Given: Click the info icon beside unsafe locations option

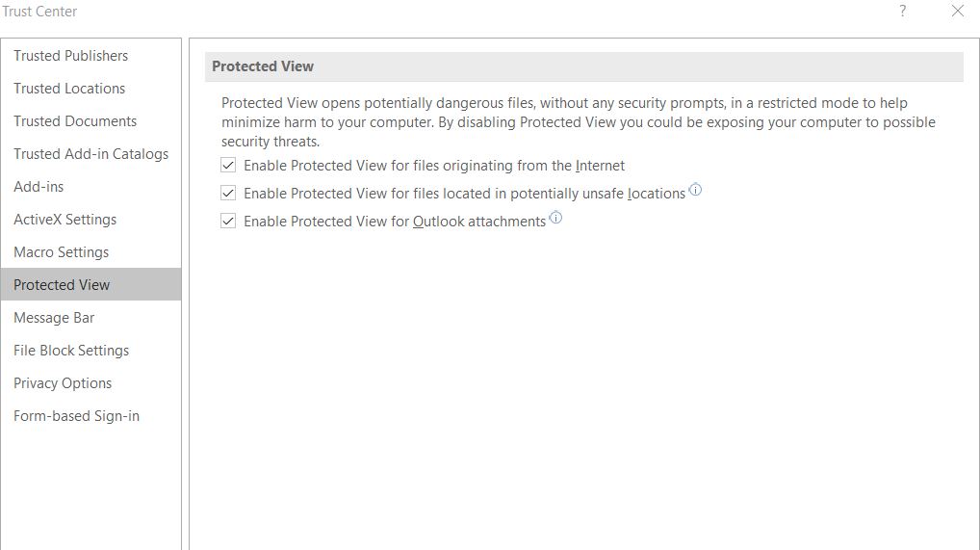Looking at the screenshot, I should [695, 190].
